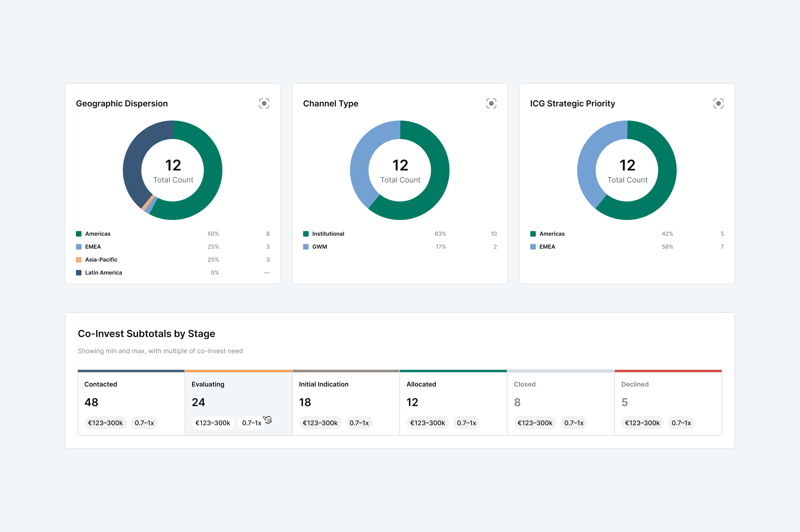Click GWM legend swatch
The height and width of the screenshot is (532, 800).
[x=306, y=247]
